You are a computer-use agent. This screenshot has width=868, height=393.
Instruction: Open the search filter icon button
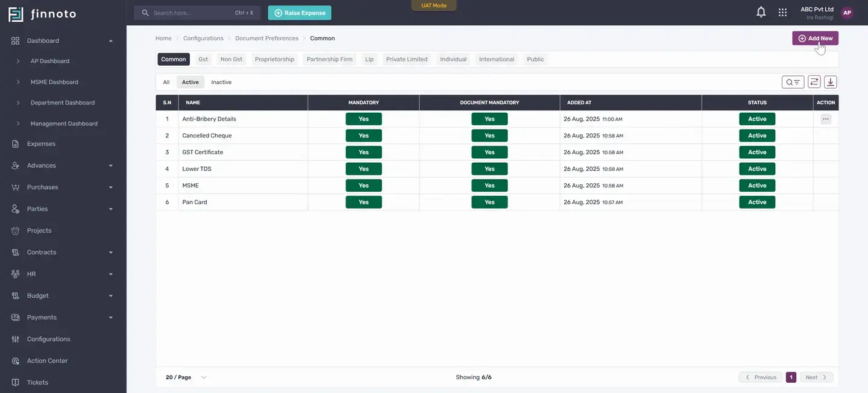(793, 82)
